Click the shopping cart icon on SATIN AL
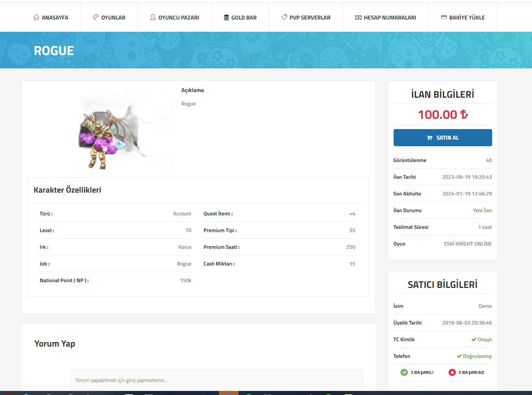The image size is (532, 395). (429, 138)
